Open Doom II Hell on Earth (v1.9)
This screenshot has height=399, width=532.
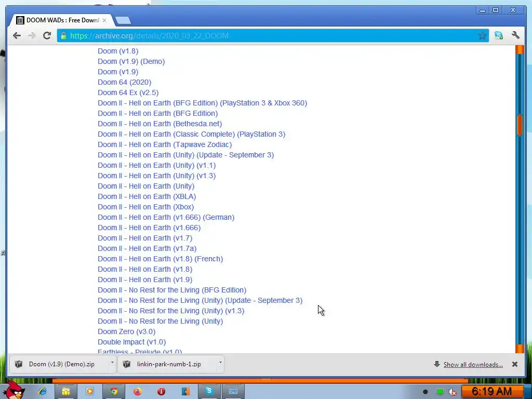(145, 280)
